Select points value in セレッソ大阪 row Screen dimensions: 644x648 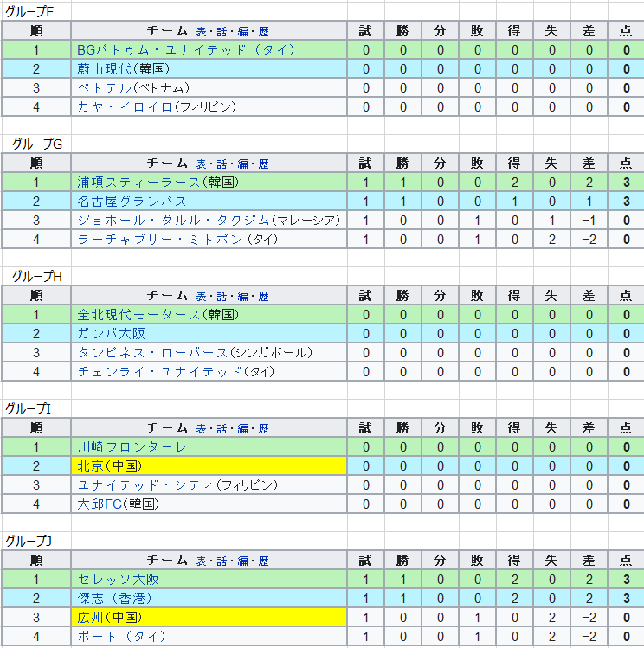(626, 579)
